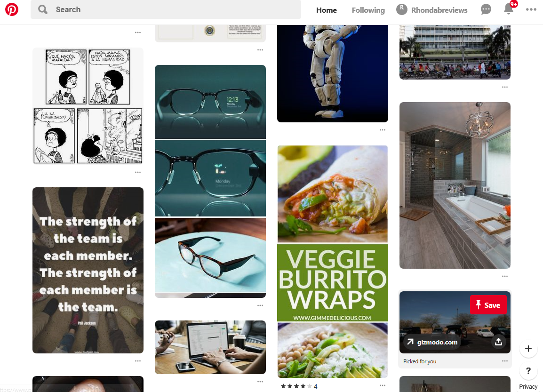Open the question mark help button
The height and width of the screenshot is (392, 543).
(528, 371)
